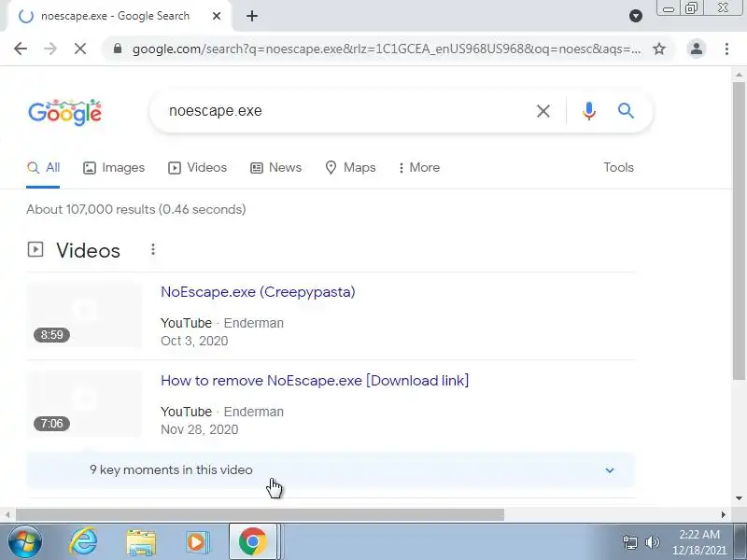The image size is (747, 560).
Task: Click the forward navigation arrow
Action: click(x=50, y=49)
